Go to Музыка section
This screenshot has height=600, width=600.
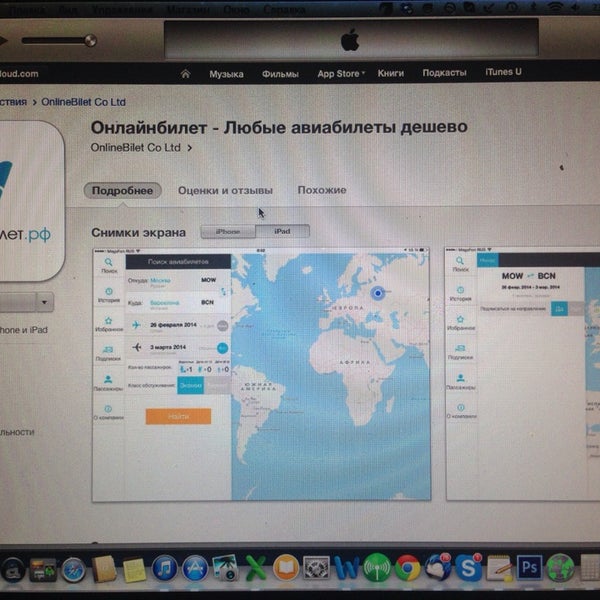226,74
